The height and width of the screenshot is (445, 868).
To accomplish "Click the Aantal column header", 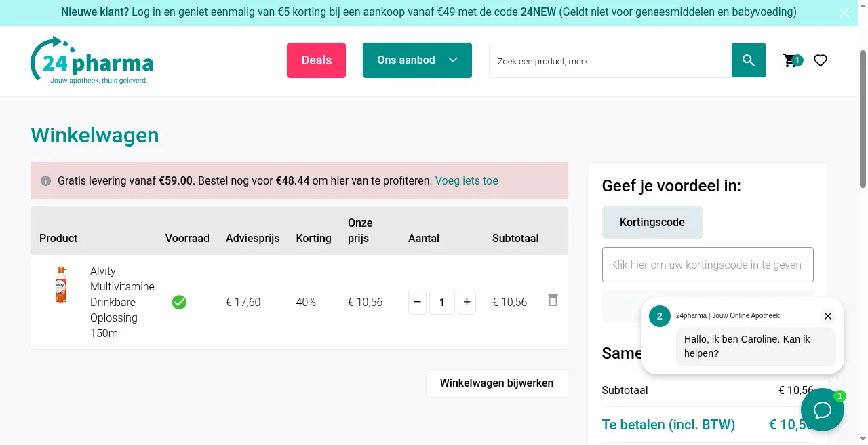I will (x=424, y=238).
